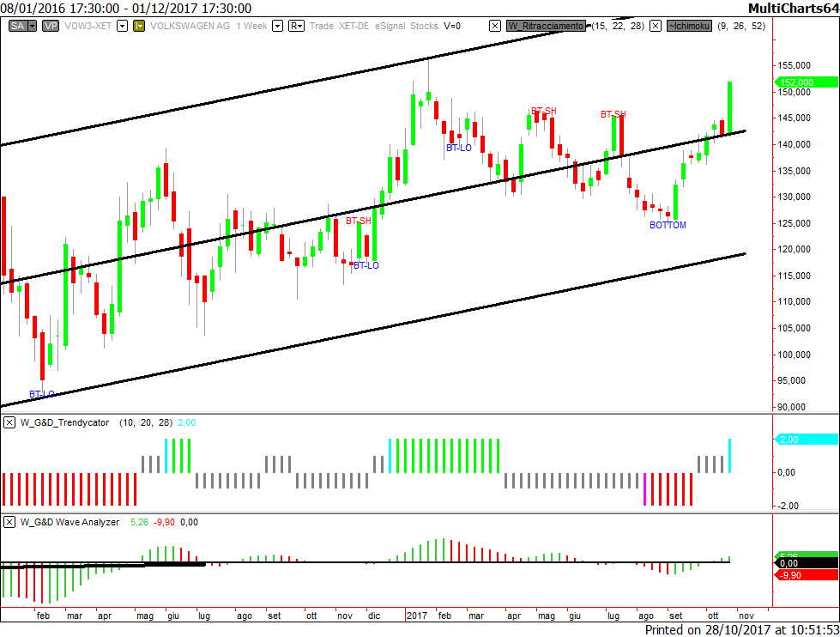Click the ~Ichimoku study label
840x637 pixels.
[x=690, y=26]
